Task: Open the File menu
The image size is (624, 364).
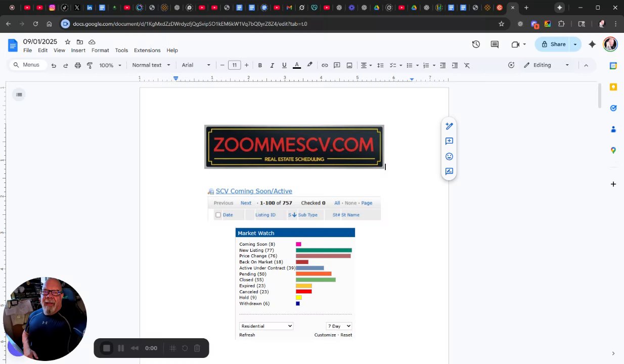Action: point(27,51)
